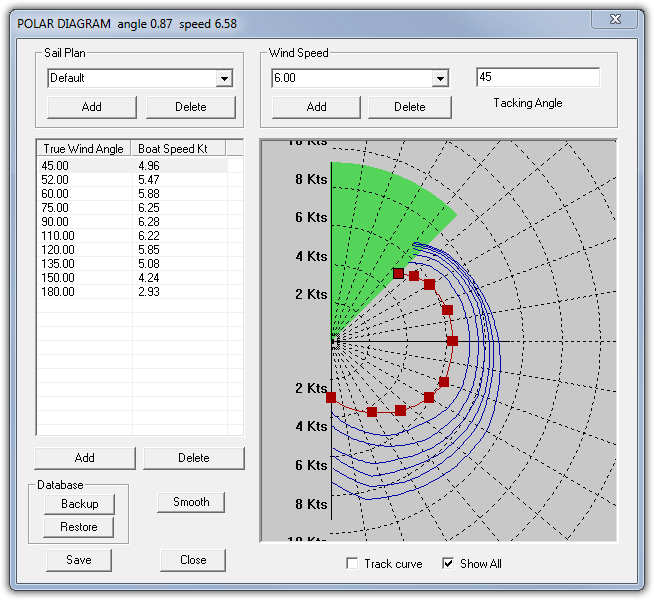Select the 90.00 wind angle cell

tap(55, 222)
